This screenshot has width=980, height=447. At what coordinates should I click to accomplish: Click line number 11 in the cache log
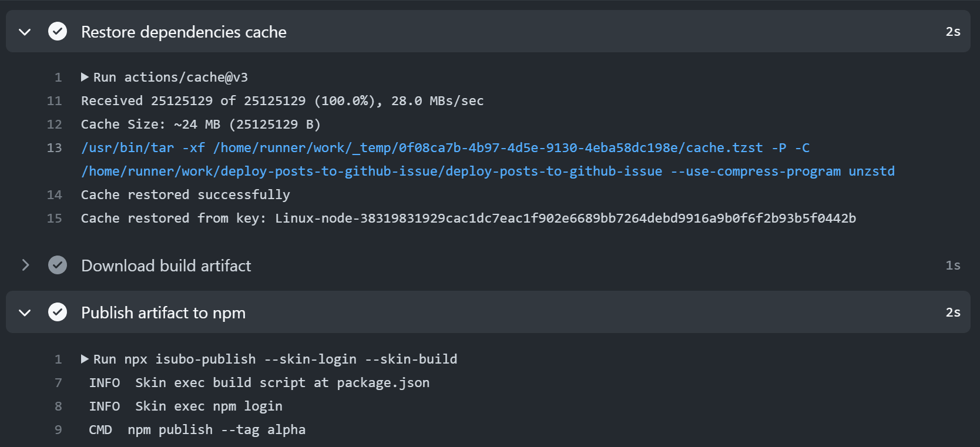point(55,100)
